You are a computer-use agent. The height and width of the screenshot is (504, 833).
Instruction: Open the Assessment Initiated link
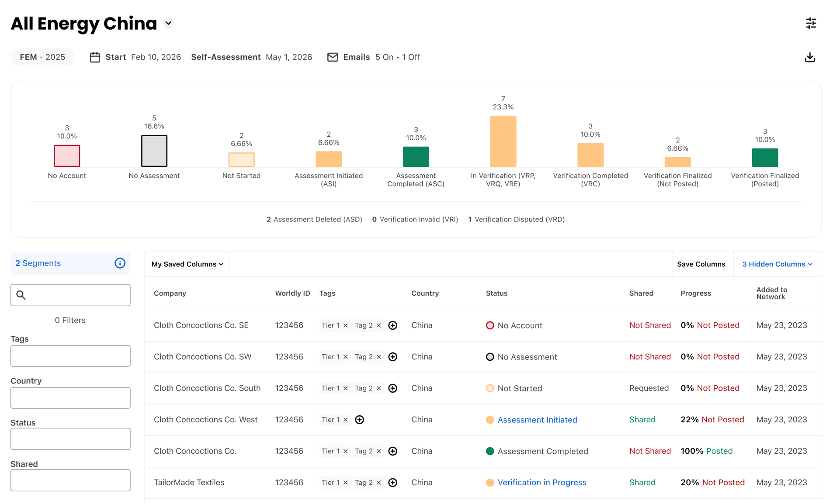click(537, 420)
